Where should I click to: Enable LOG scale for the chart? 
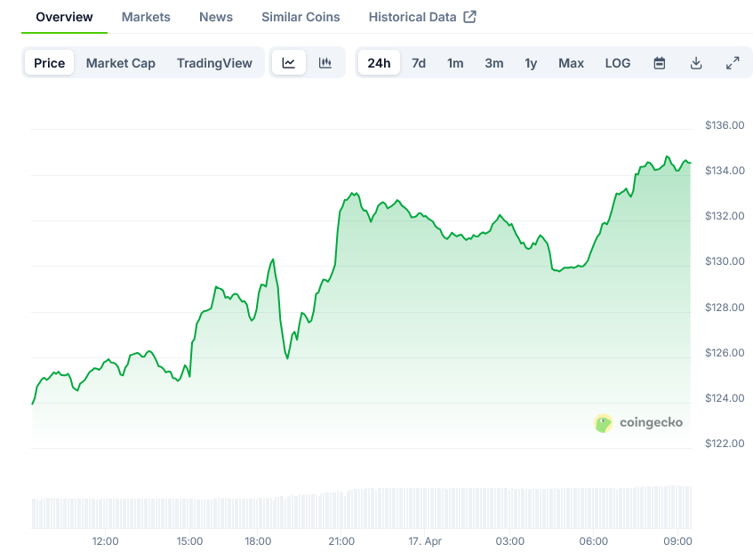point(617,63)
